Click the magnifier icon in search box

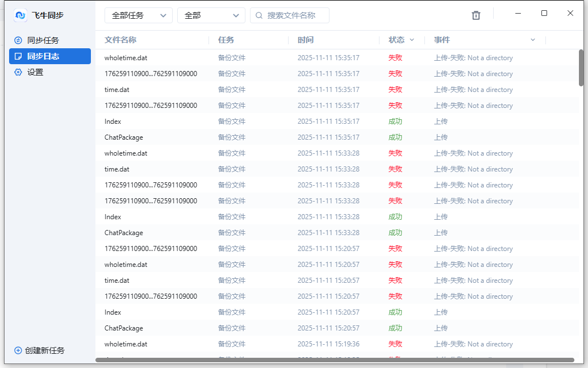click(x=259, y=15)
